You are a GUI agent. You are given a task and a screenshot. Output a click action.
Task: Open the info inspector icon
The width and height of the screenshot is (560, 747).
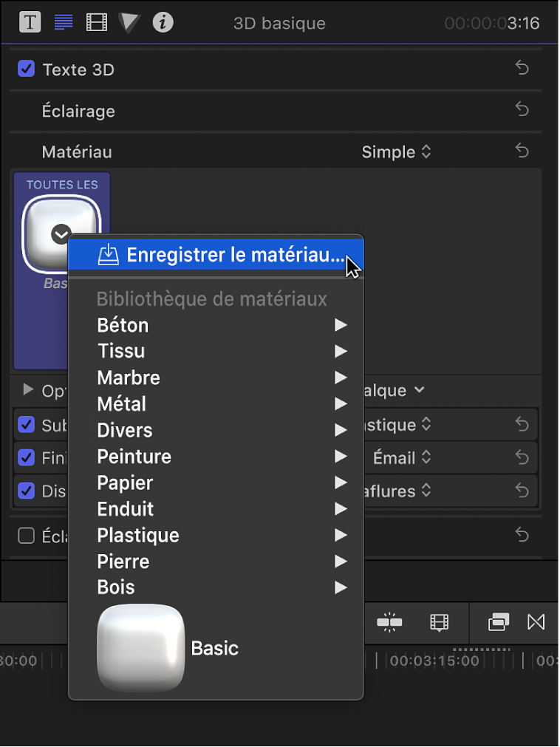click(x=163, y=22)
